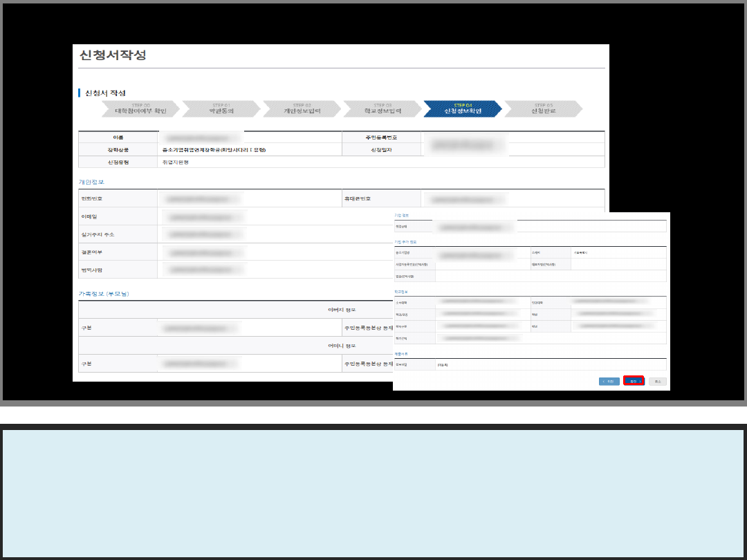
Task: Click the 신청서작성 page heading
Action: [113, 55]
